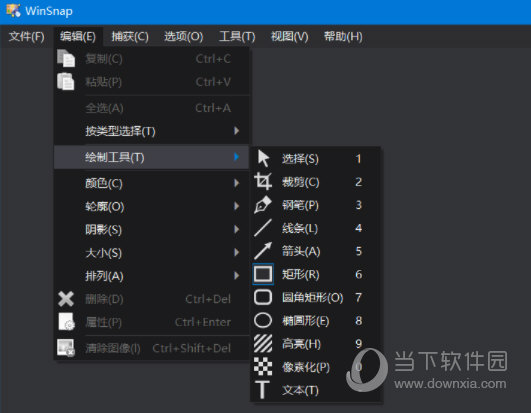Screen dimensions: 531x413
Task: Click the Ctrl+Enter shortcut text
Action: [x=203, y=322]
